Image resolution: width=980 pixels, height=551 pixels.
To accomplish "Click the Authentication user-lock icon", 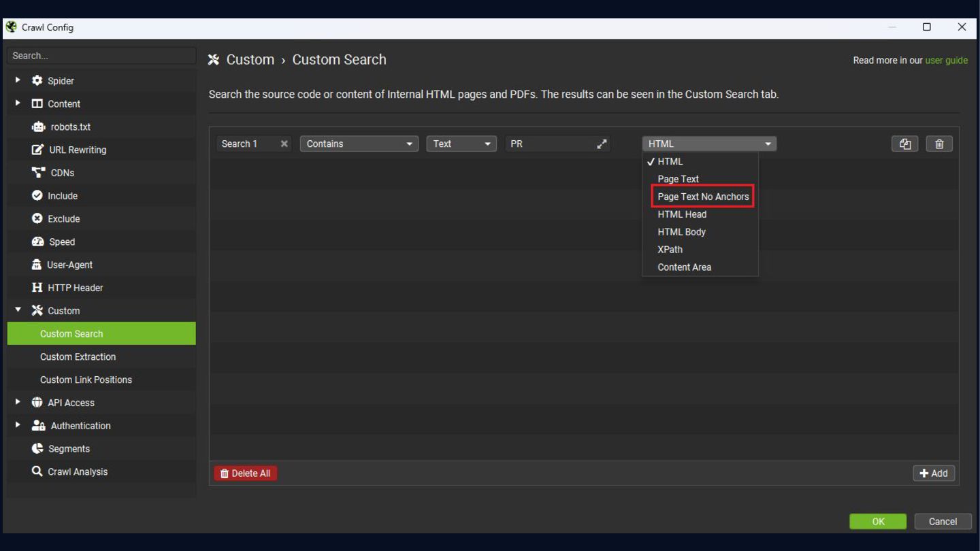I will [38, 425].
